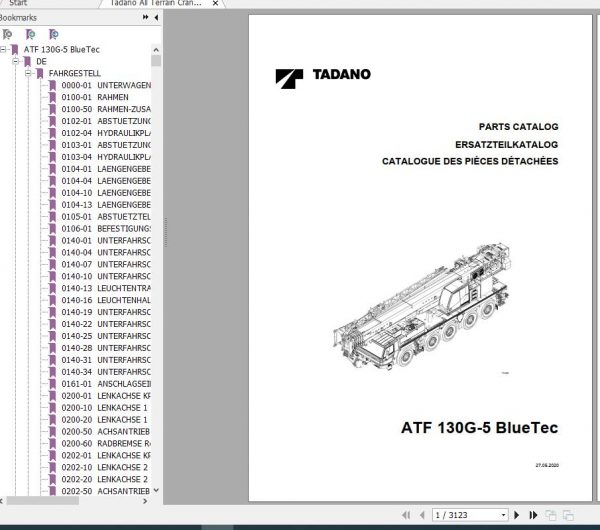Open bookmark 0140-25 UNTERFAHRSC
Image resolution: width=600 pixels, height=530 pixels.
tap(106, 336)
